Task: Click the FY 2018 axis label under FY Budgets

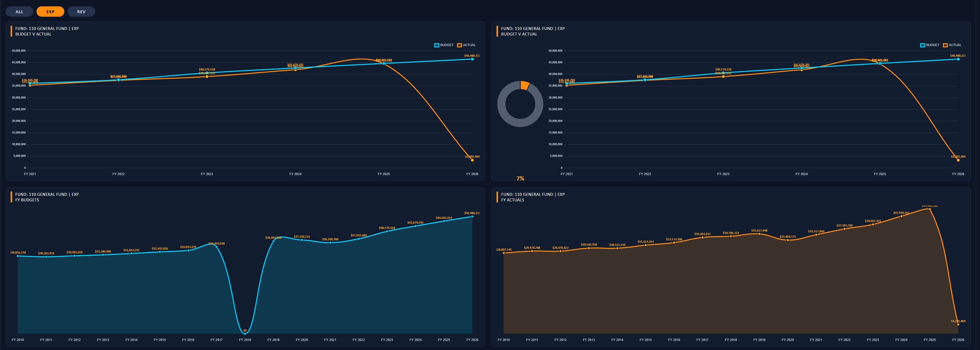Action: [245, 340]
